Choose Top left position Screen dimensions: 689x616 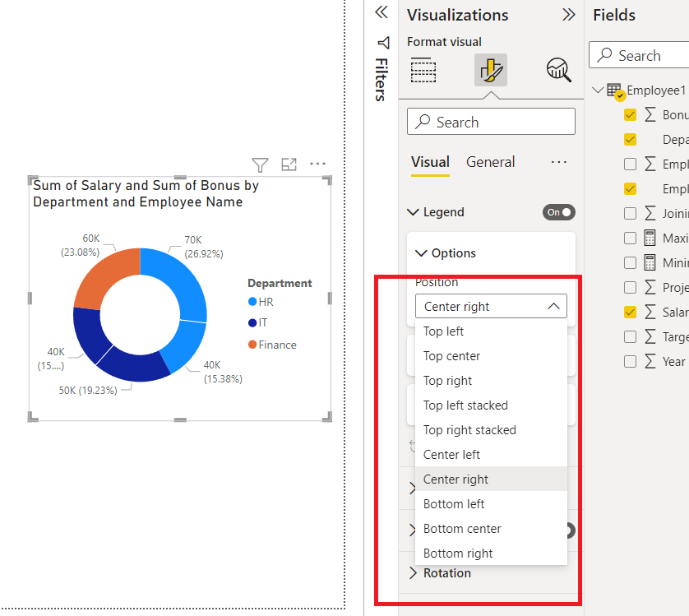tap(491, 331)
